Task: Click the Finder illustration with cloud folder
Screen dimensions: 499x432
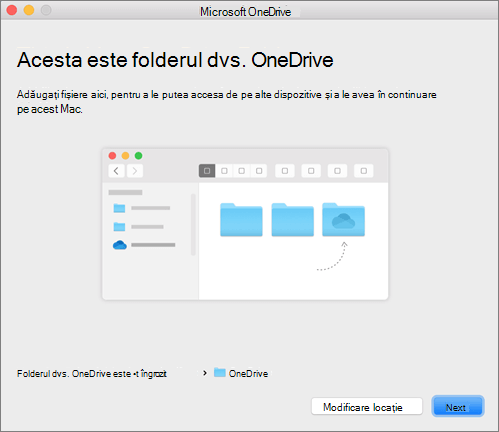Action: (245, 224)
